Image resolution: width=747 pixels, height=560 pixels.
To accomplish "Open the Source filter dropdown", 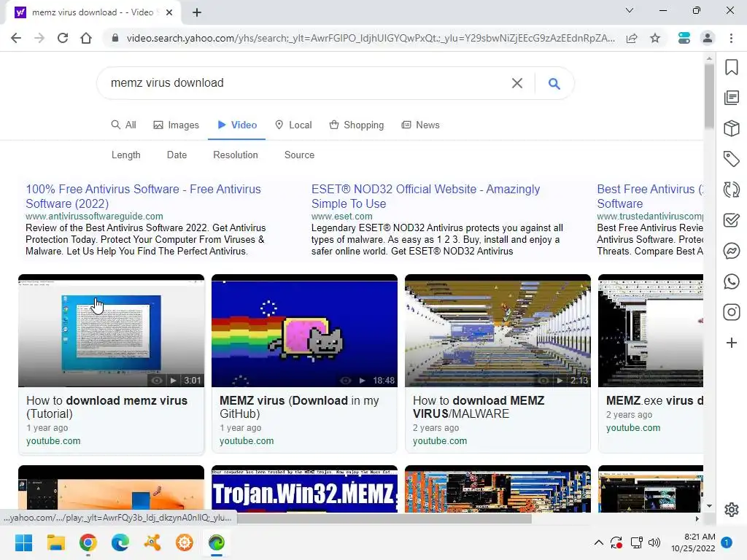I will pos(299,155).
